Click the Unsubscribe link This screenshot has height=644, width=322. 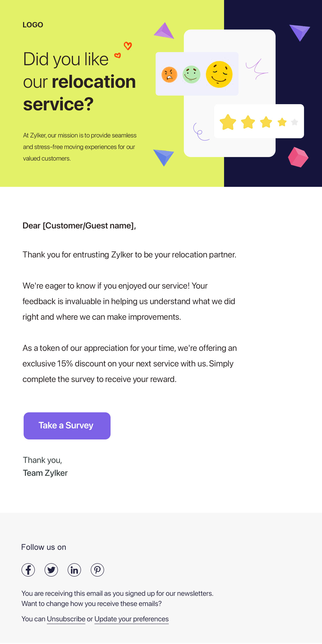(66, 619)
